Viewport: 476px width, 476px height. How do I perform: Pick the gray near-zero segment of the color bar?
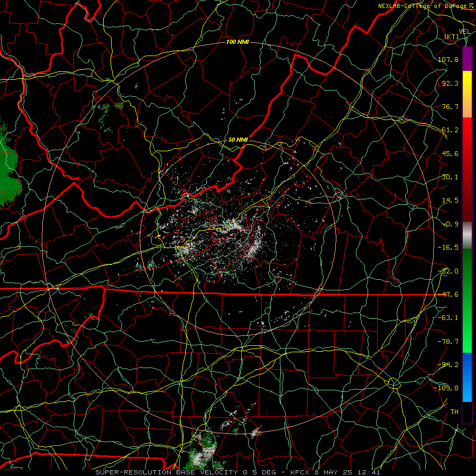click(x=467, y=235)
